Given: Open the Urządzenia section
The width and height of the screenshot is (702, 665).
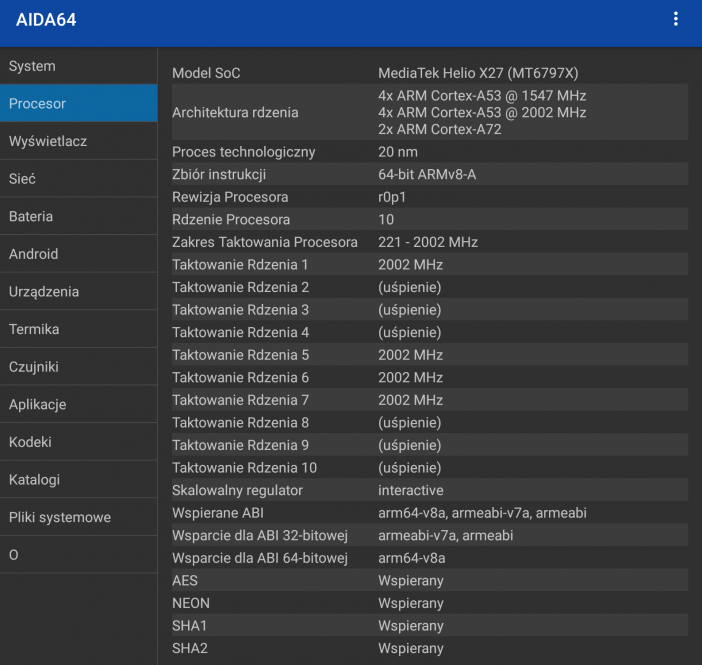Looking at the screenshot, I should tap(78, 292).
